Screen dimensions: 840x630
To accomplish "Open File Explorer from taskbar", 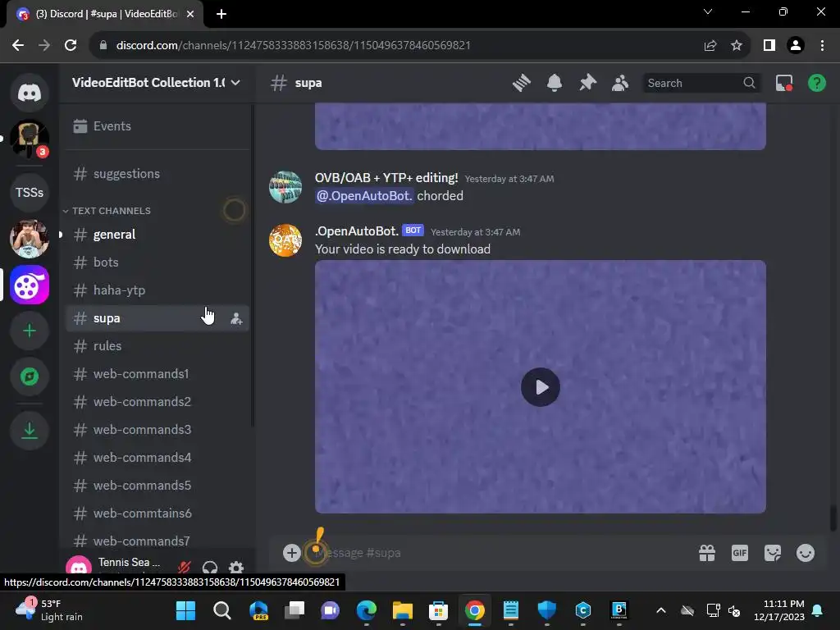I will tap(402, 610).
